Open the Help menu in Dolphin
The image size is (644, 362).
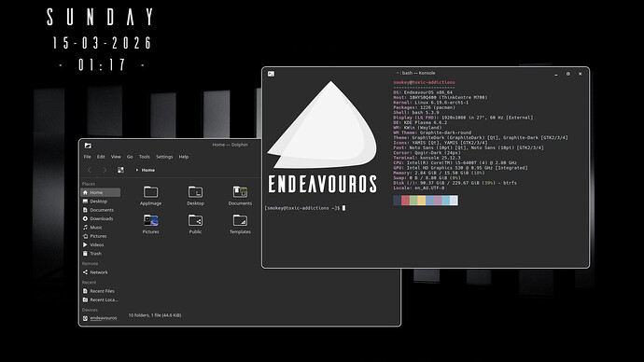pyautogui.click(x=184, y=157)
